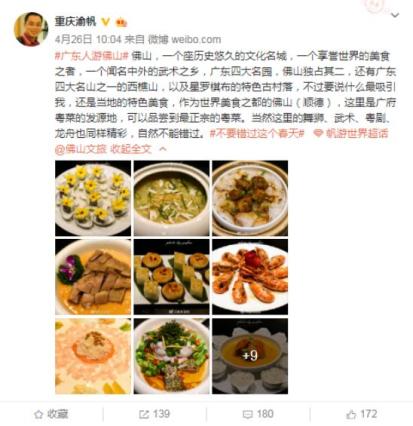The height and width of the screenshot is (426, 413).
Task: Click the collapse caret beside 收起全文
Action: click(163, 149)
